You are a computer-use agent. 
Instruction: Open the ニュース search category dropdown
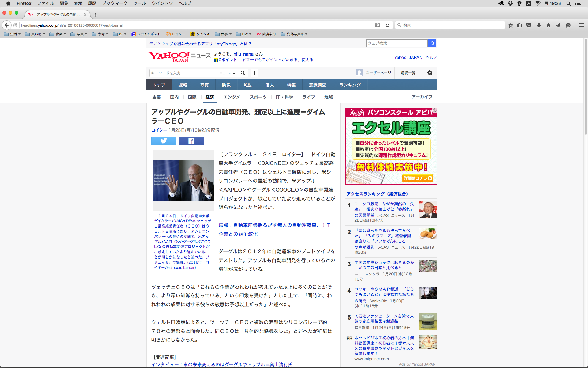pos(227,73)
